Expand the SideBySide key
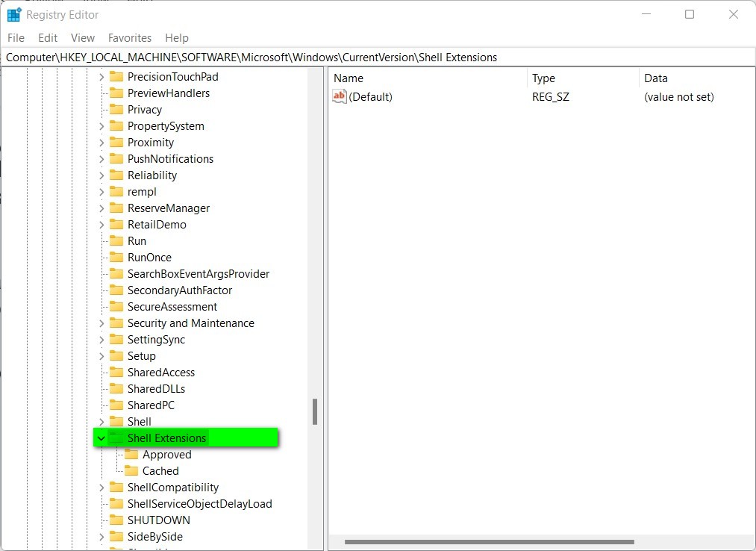The height and width of the screenshot is (551, 756). pyautogui.click(x=101, y=537)
